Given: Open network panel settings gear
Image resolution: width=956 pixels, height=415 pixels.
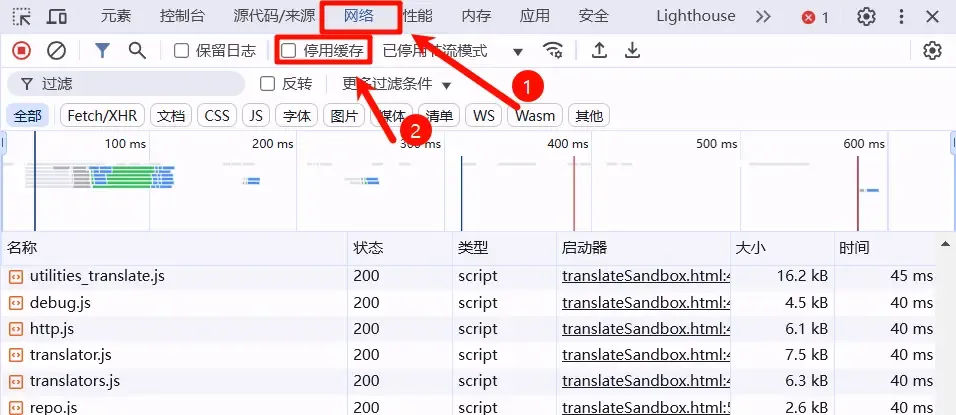Looking at the screenshot, I should (932, 51).
